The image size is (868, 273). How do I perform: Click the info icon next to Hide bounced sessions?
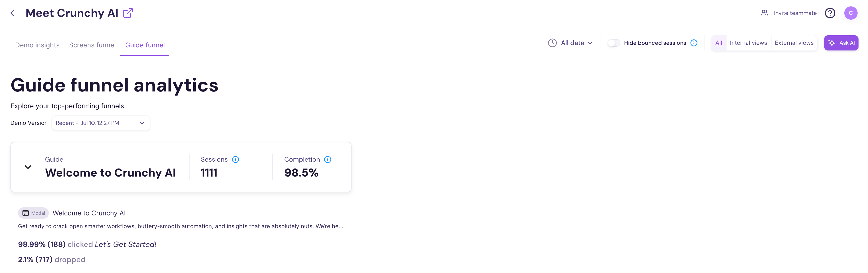click(x=694, y=43)
